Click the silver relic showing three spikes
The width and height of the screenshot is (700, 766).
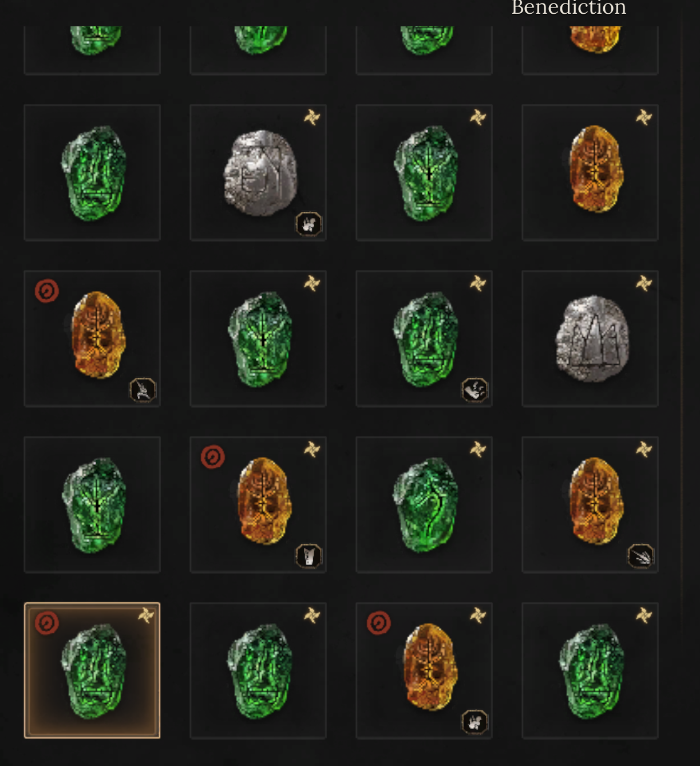pos(590,338)
